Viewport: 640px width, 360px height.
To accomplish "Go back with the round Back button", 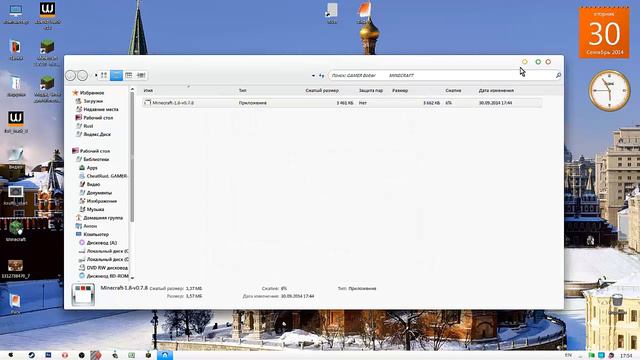I will click(x=70, y=76).
